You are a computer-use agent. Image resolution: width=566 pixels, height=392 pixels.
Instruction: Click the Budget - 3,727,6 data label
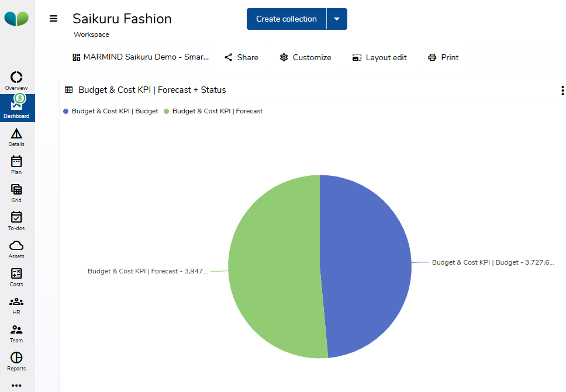point(493,262)
